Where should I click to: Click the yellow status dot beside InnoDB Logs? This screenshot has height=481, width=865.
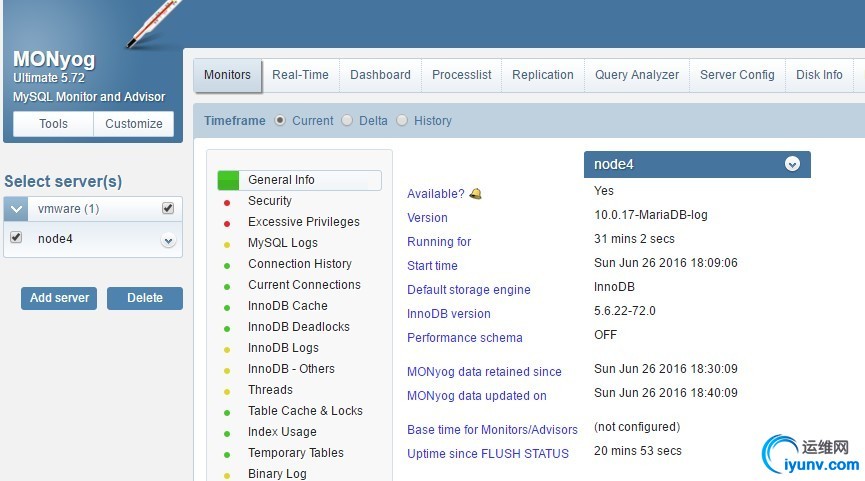(227, 349)
